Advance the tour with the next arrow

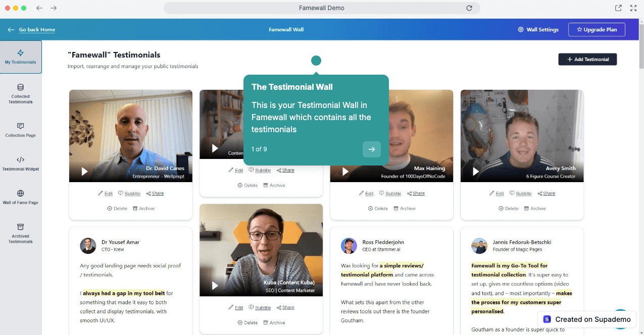pos(371,149)
